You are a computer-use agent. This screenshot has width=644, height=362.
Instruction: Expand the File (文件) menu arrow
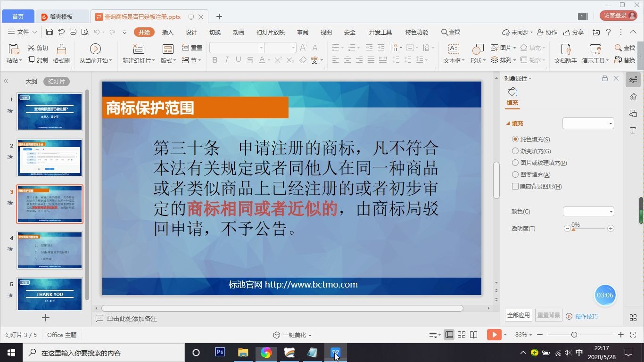34,32
